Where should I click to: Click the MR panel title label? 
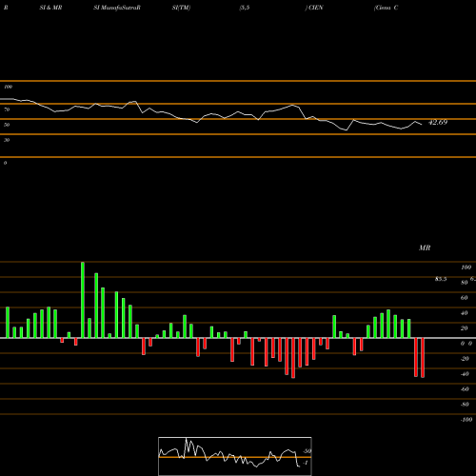(425, 248)
